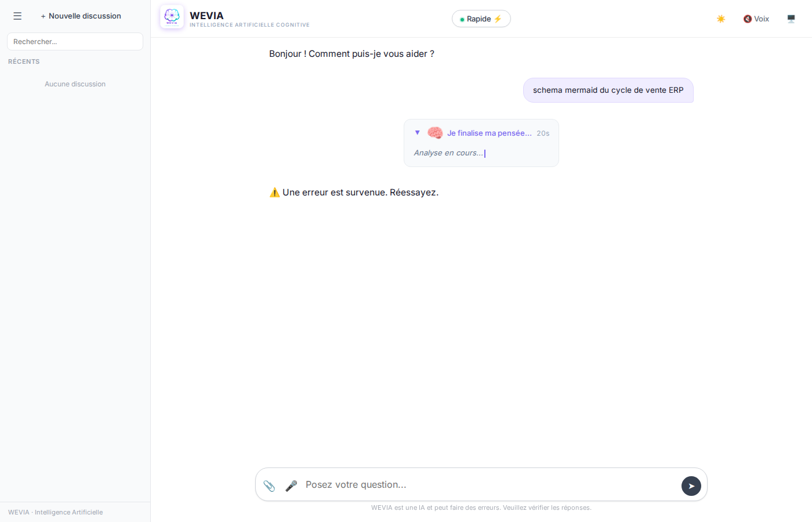Click the Rechercher search field

click(x=75, y=42)
